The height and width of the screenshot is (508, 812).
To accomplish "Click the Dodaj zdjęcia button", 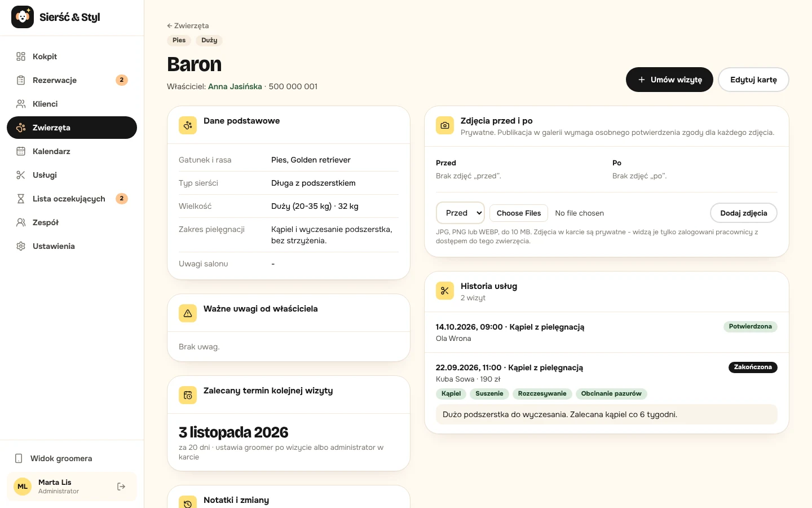I will point(744,213).
